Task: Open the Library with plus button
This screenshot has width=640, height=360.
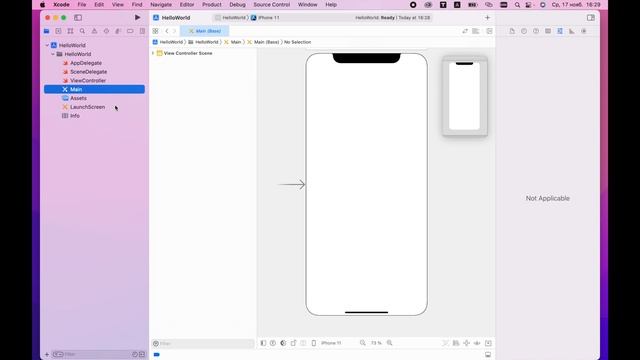Action: coord(487,18)
